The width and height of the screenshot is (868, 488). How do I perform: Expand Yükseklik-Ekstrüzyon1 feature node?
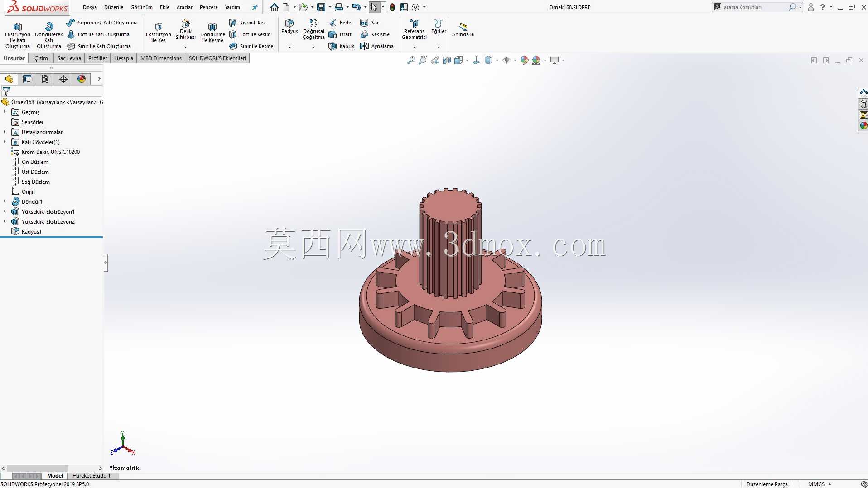click(5, 211)
